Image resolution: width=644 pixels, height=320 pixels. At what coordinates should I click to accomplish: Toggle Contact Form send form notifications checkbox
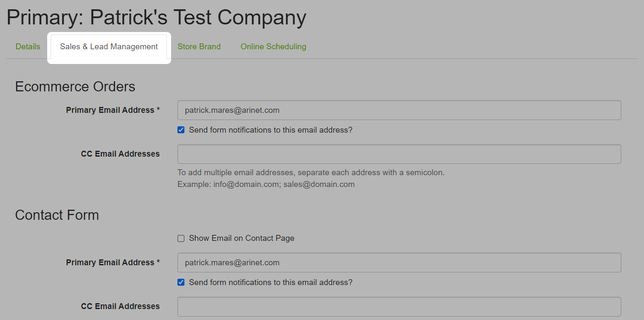(181, 283)
